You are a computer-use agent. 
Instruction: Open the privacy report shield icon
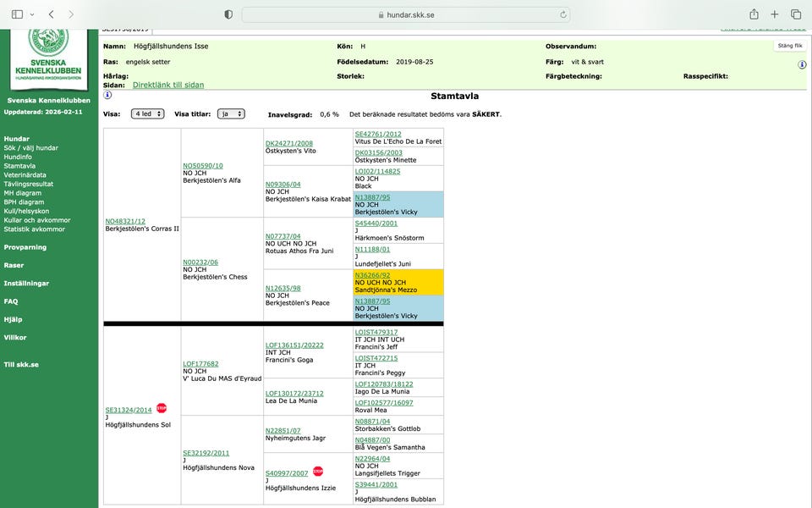tap(228, 14)
